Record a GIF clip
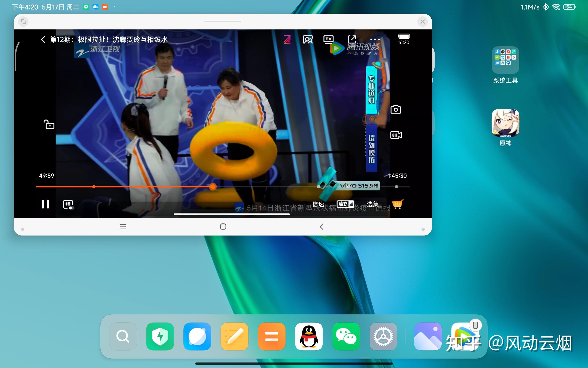 (x=396, y=135)
